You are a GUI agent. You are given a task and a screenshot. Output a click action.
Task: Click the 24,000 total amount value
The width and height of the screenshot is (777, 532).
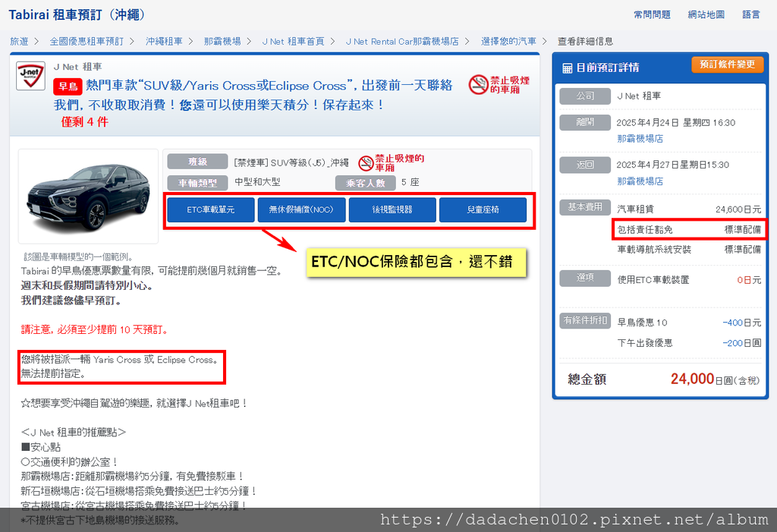(692, 379)
